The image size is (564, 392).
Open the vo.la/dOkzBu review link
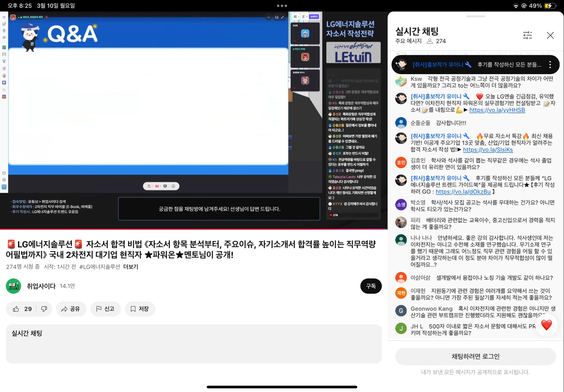click(x=463, y=191)
